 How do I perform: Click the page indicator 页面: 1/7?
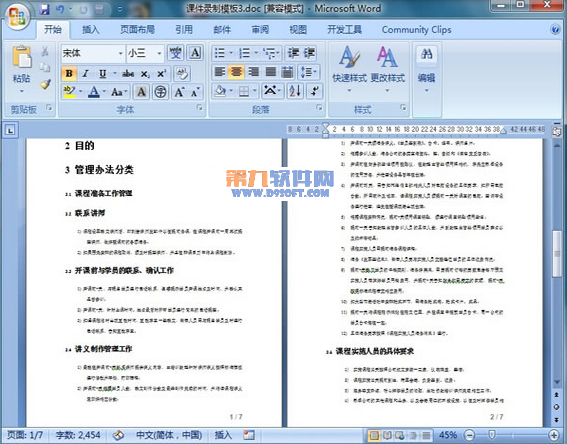(25, 435)
